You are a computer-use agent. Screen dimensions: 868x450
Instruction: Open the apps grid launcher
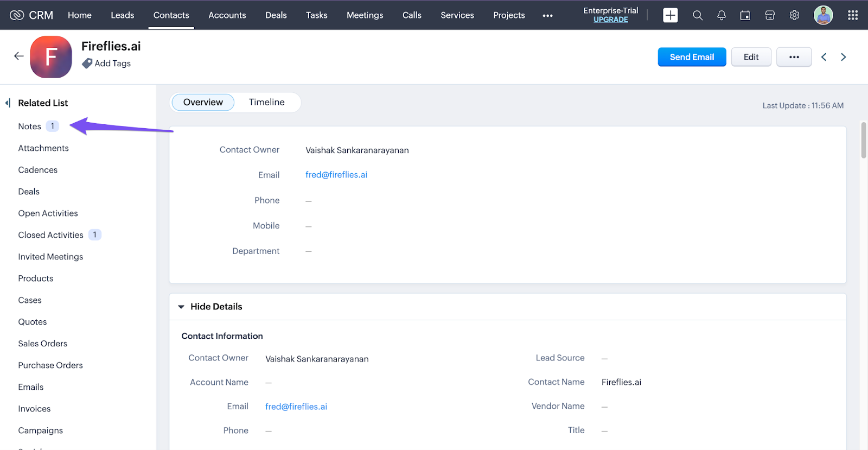[x=853, y=15]
